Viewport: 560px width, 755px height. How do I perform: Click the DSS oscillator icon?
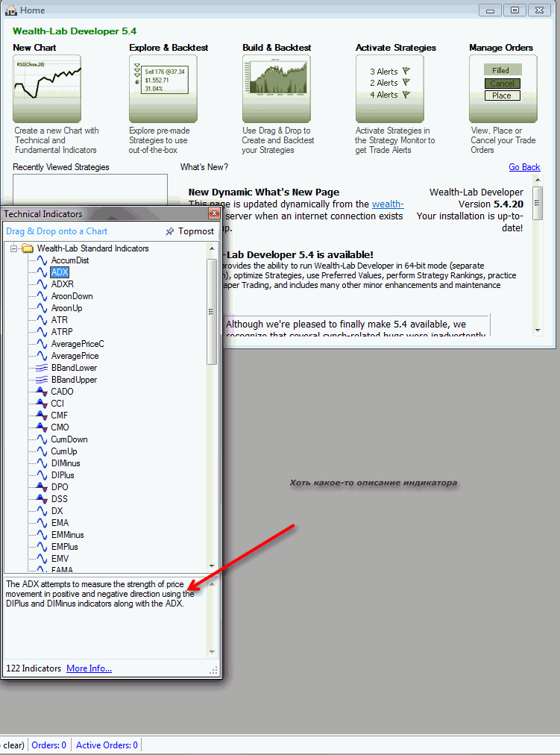coord(42,499)
